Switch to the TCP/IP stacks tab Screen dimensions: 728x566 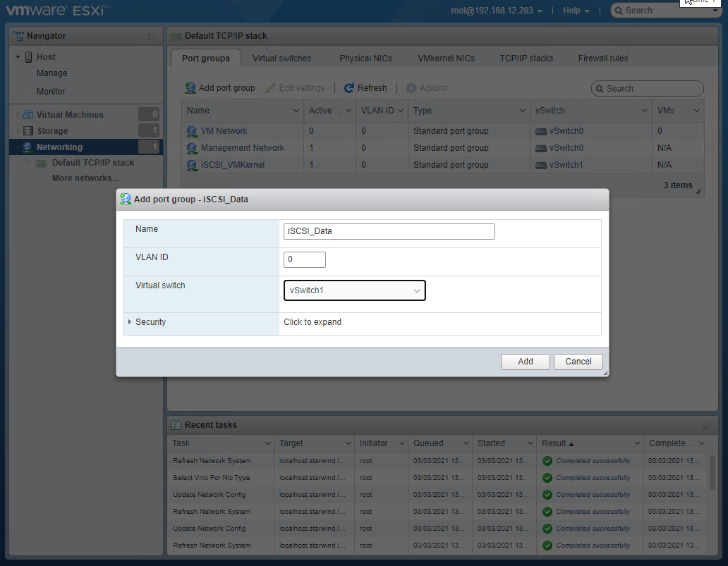coord(526,59)
